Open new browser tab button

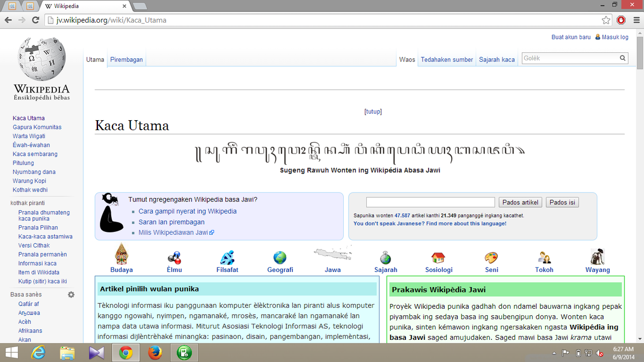coord(139,7)
